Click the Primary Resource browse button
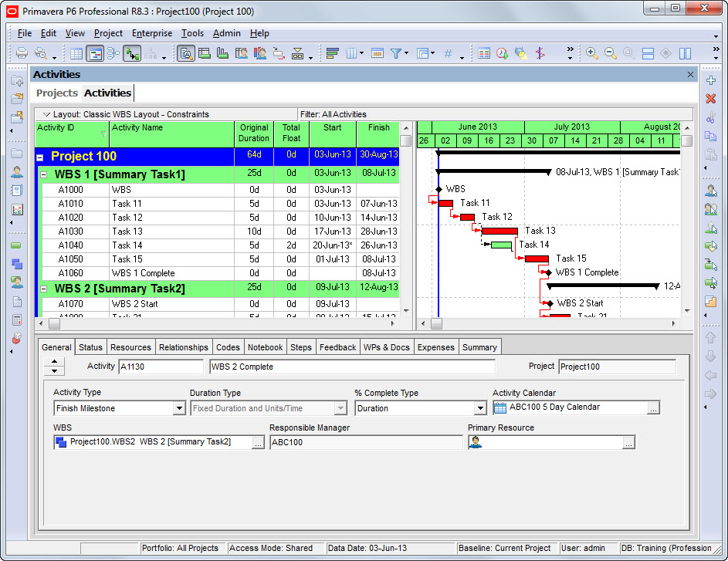The height and width of the screenshot is (561, 728). pos(628,442)
